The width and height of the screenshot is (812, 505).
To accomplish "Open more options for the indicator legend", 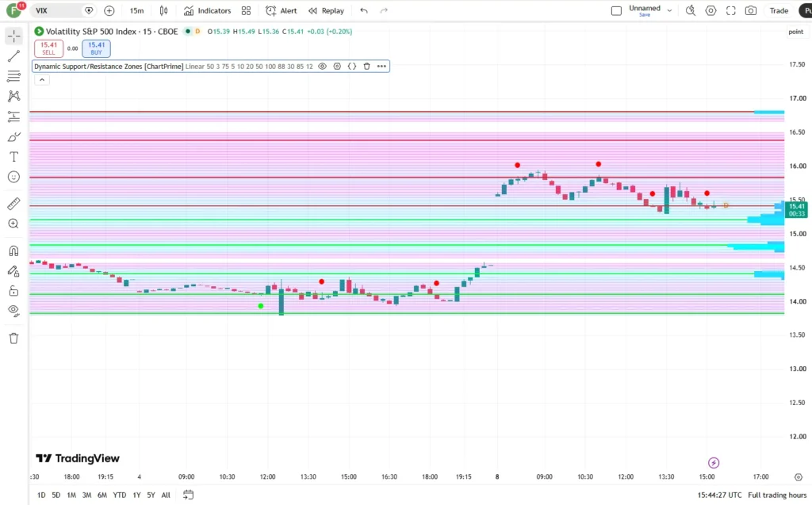I will (x=381, y=67).
